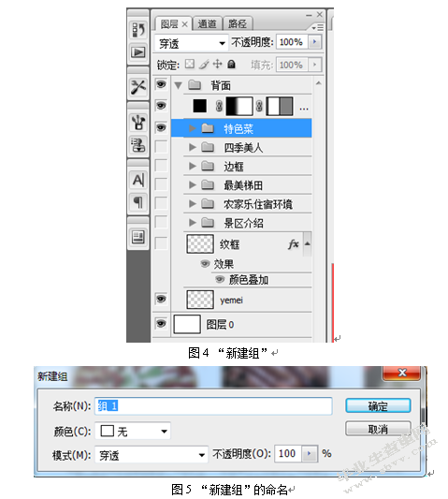The width and height of the screenshot is (448, 499).
Task: Open layers panel 不透明度 slider arrow
Action: click(x=315, y=42)
